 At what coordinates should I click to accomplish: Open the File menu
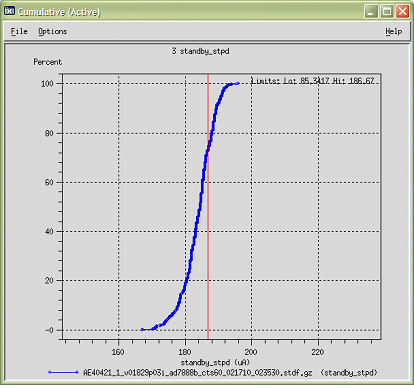click(19, 32)
